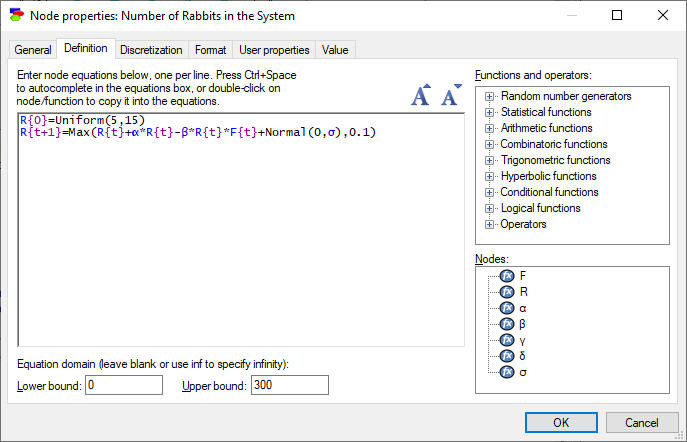Decrease the equation font size
Screen dimensions: 687x442
451,95
